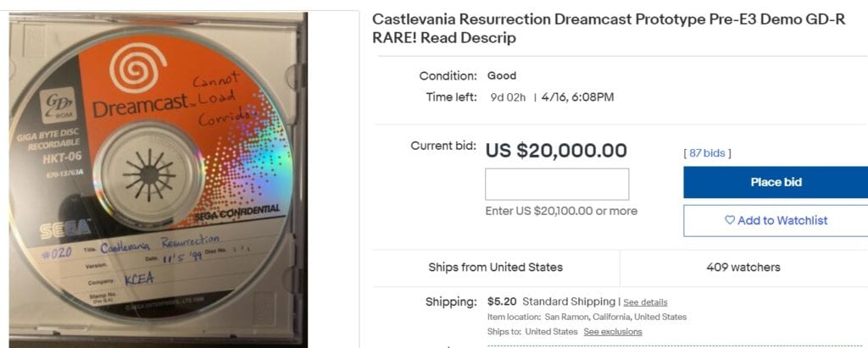868x348 pixels.
Task: Click the Good condition value
Action: [502, 75]
